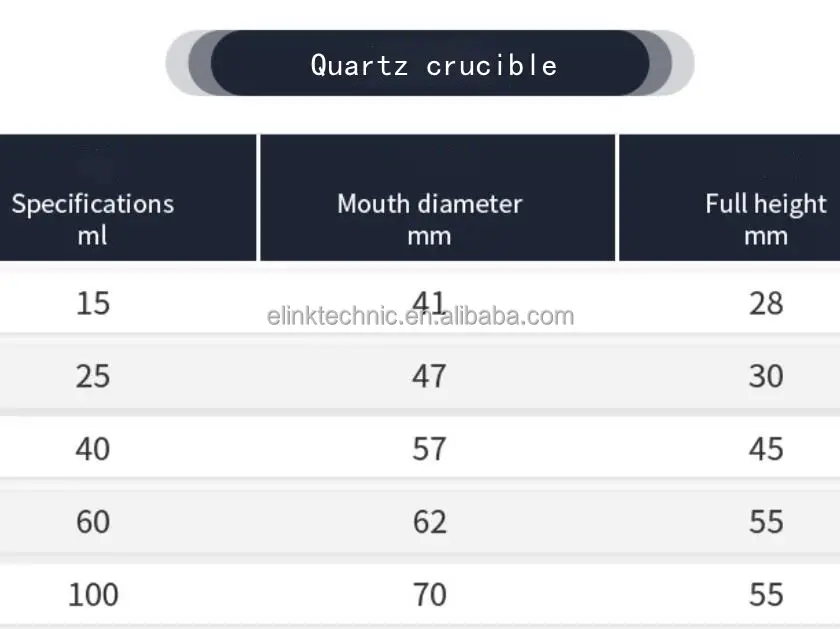Click full height value 30

(765, 376)
